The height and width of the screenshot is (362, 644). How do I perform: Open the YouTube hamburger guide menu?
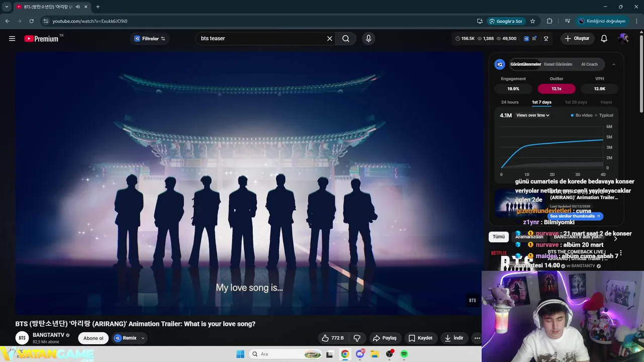point(12,39)
